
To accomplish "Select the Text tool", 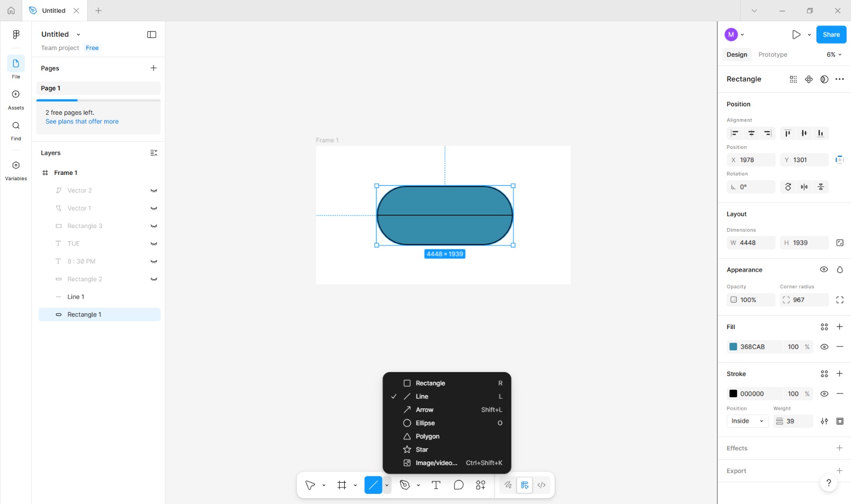I will tap(436, 484).
